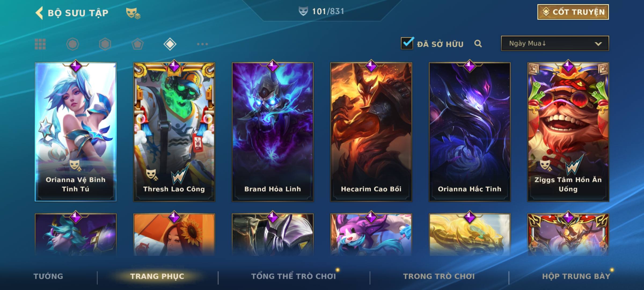This screenshot has width=644, height=290.
Task: Open the Orianna Vệ Binh Tinh Tú skin
Action: pyautogui.click(x=76, y=132)
